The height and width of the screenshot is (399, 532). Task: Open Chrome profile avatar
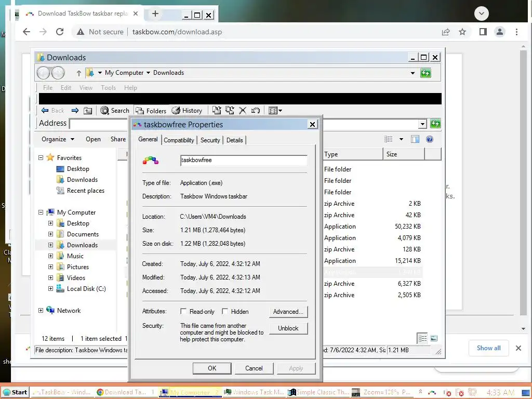coord(500,32)
